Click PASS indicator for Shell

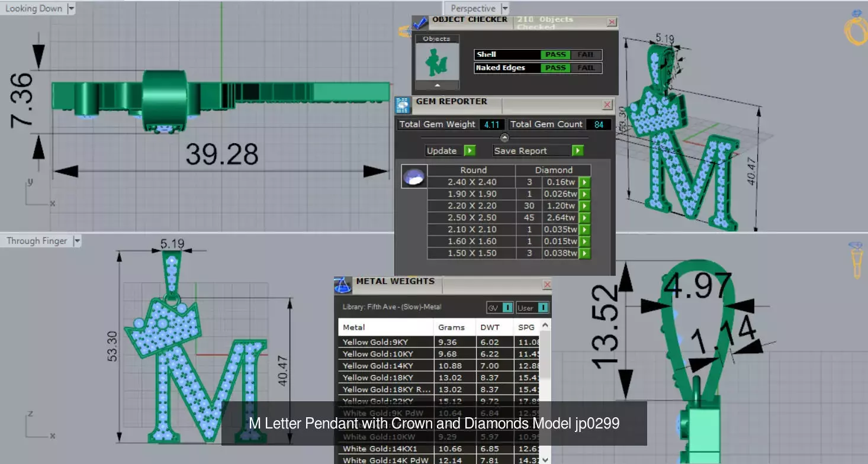point(555,54)
